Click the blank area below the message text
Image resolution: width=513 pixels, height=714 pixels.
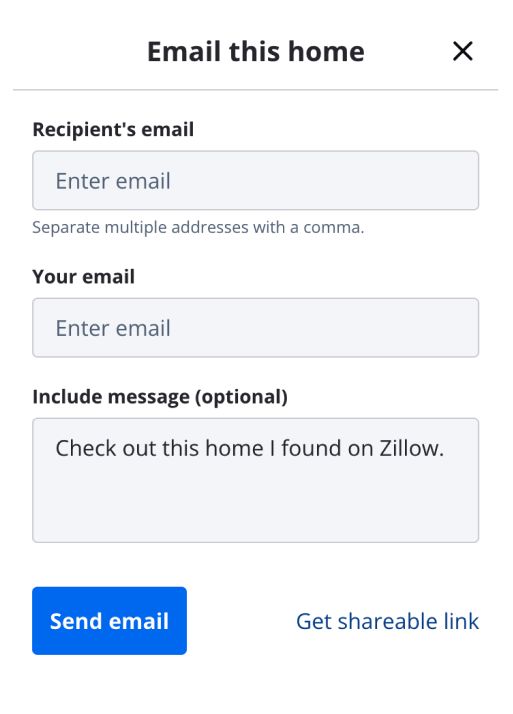[255, 503]
